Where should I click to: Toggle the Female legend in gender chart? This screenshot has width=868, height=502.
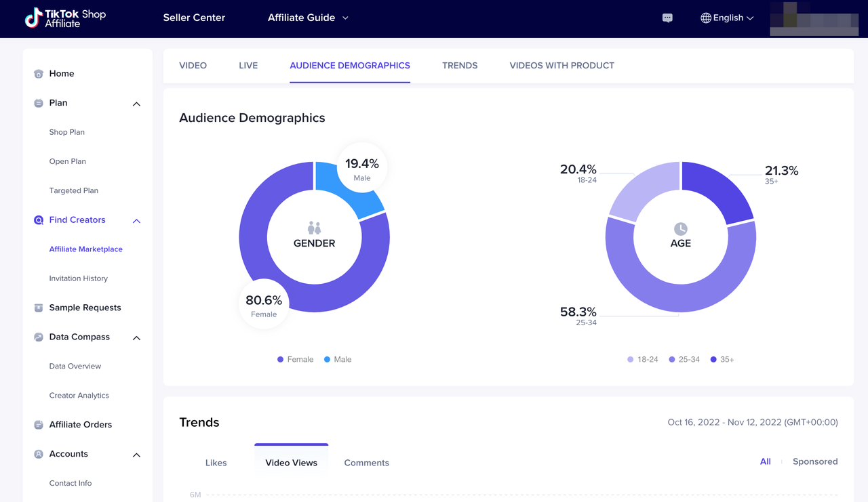tap(295, 360)
